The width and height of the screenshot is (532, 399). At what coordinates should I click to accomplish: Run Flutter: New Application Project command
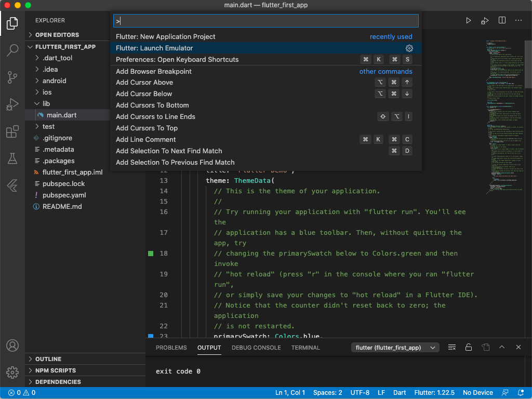[266, 37]
